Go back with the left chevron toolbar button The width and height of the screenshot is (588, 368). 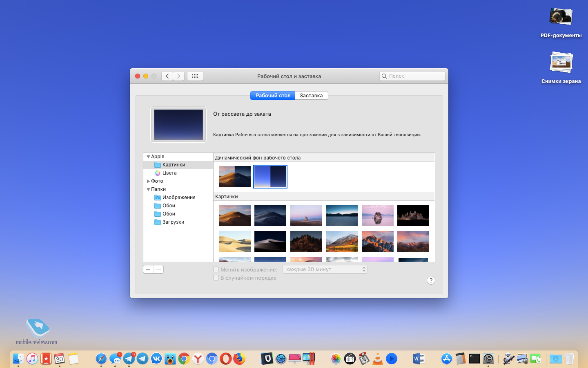167,76
